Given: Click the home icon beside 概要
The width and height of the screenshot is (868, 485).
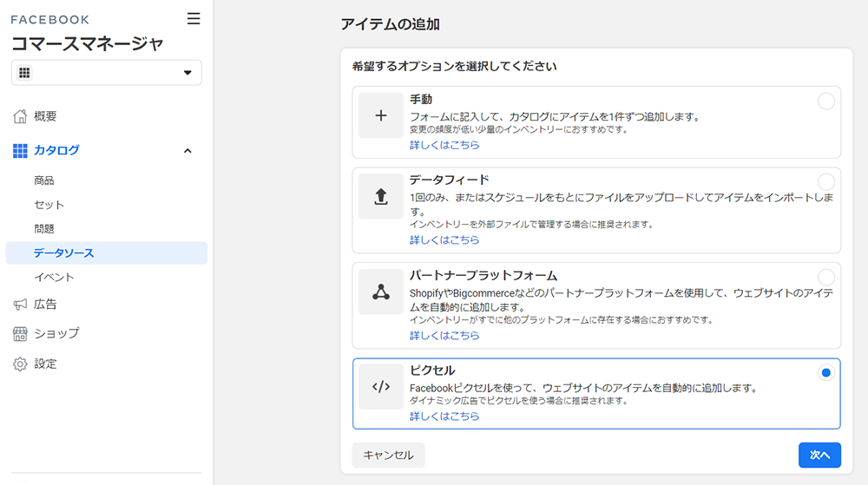Looking at the screenshot, I should [20, 116].
